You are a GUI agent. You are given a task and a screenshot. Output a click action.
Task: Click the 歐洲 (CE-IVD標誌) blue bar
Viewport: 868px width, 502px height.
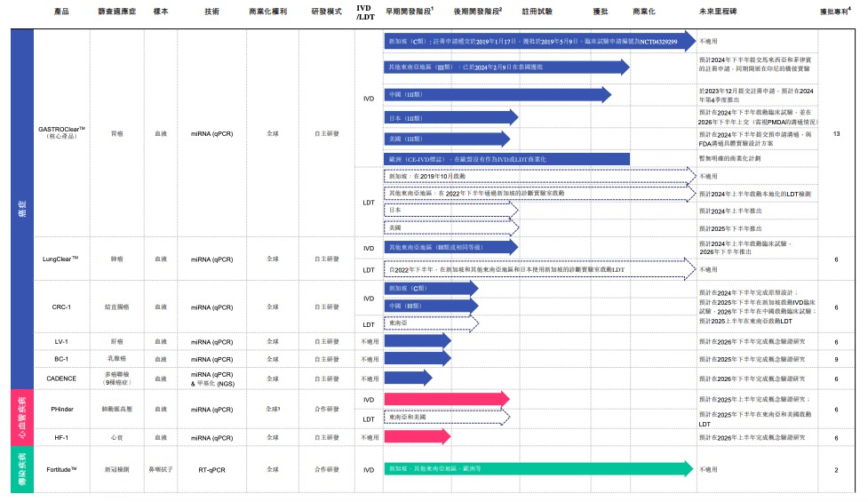tap(506, 158)
